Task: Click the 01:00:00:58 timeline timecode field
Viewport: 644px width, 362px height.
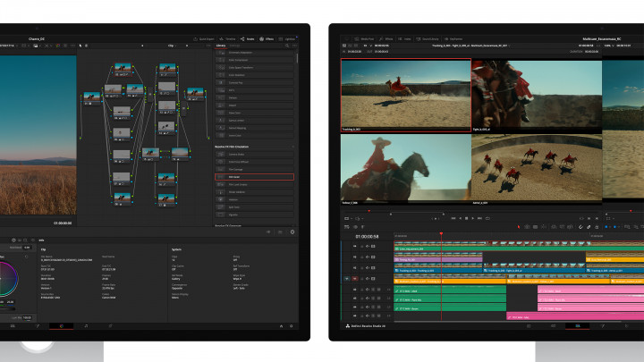Action: point(367,236)
